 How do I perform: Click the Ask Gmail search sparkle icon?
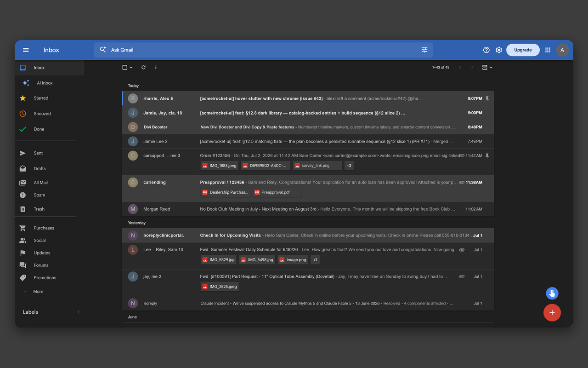[102, 50]
